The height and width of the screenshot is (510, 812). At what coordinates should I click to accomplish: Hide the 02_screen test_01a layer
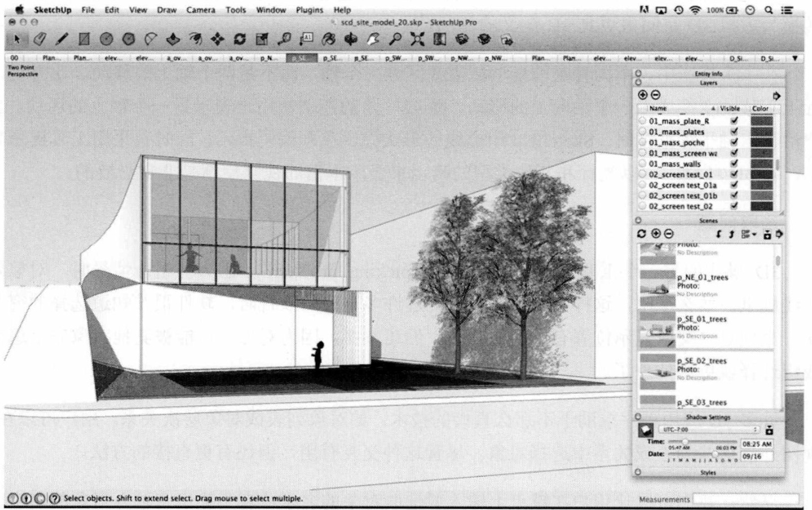coord(734,185)
